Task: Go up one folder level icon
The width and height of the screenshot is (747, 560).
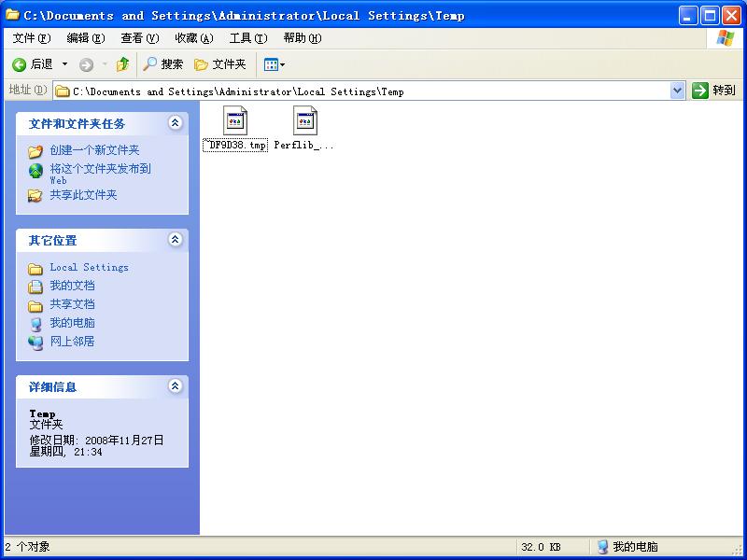Action: point(122,64)
